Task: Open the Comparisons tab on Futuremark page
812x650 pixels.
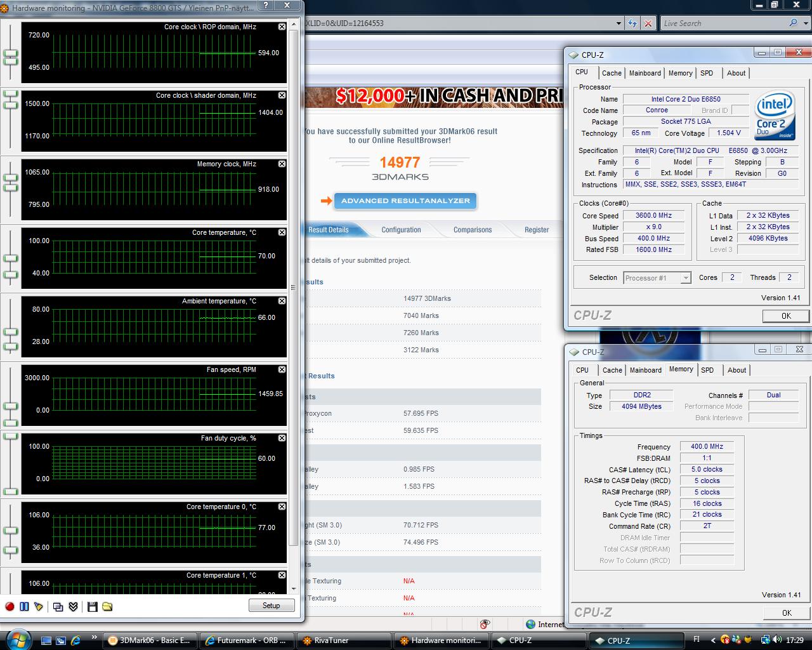Action: [473, 230]
